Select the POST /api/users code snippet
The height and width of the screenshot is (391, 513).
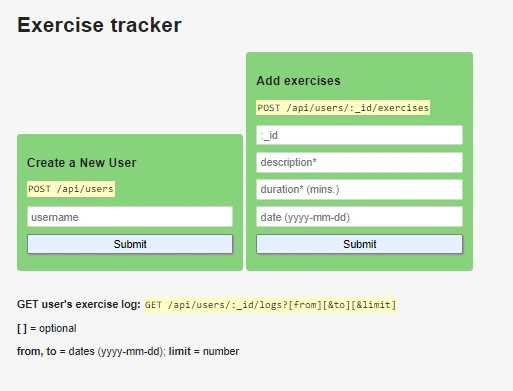click(71, 189)
